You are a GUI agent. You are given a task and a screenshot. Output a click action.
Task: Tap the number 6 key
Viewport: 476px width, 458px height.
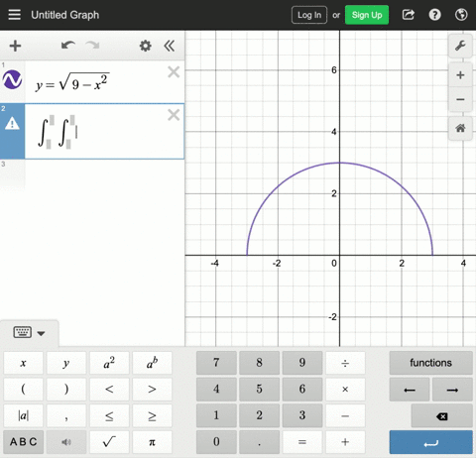(x=302, y=390)
